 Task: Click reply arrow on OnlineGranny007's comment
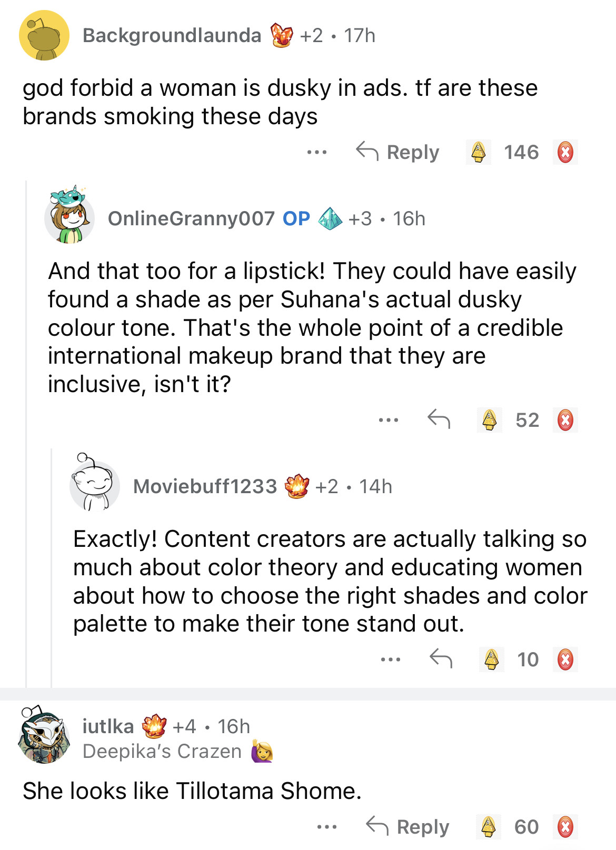tap(439, 419)
